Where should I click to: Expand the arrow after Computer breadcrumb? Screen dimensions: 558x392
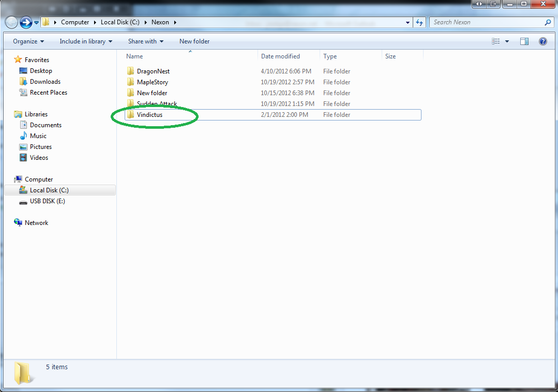[95, 22]
